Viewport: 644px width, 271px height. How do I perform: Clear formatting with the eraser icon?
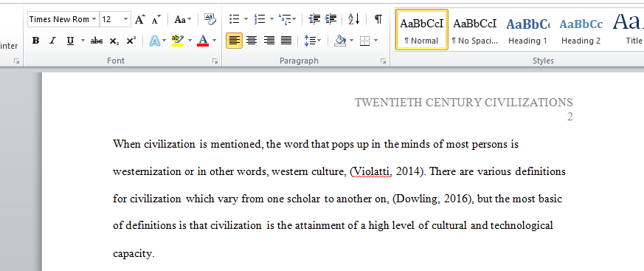210,19
